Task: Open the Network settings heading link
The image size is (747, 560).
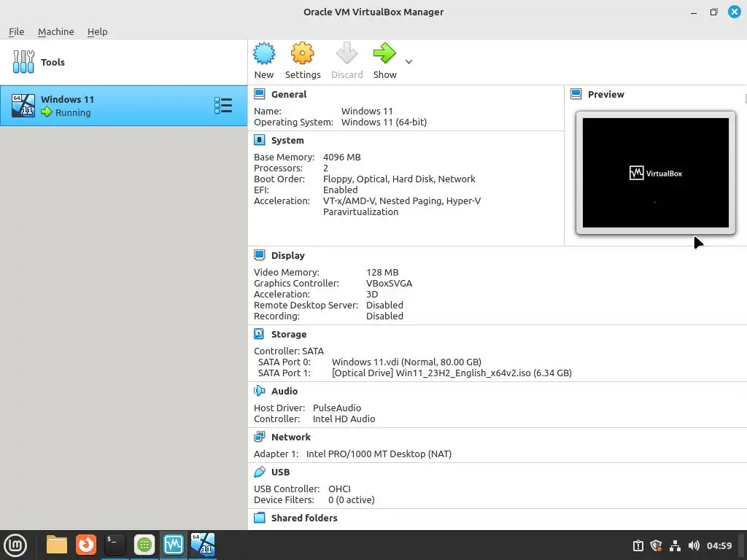Action: (290, 437)
